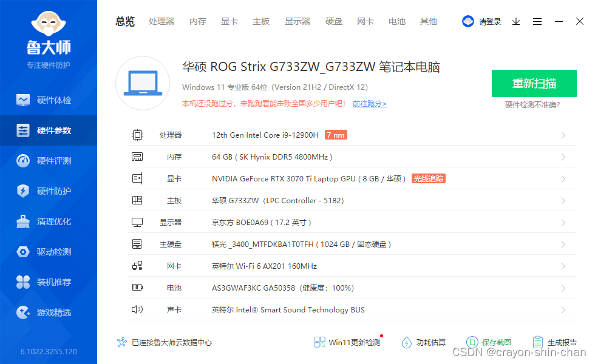The height and width of the screenshot is (364, 595).
Task: Open 硬件评测 sidebar item
Action: coord(49,161)
